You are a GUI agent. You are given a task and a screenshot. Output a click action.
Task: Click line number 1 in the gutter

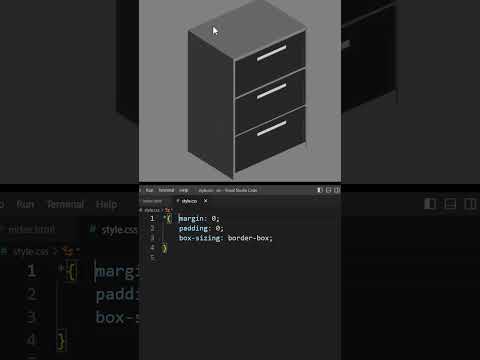(152, 218)
